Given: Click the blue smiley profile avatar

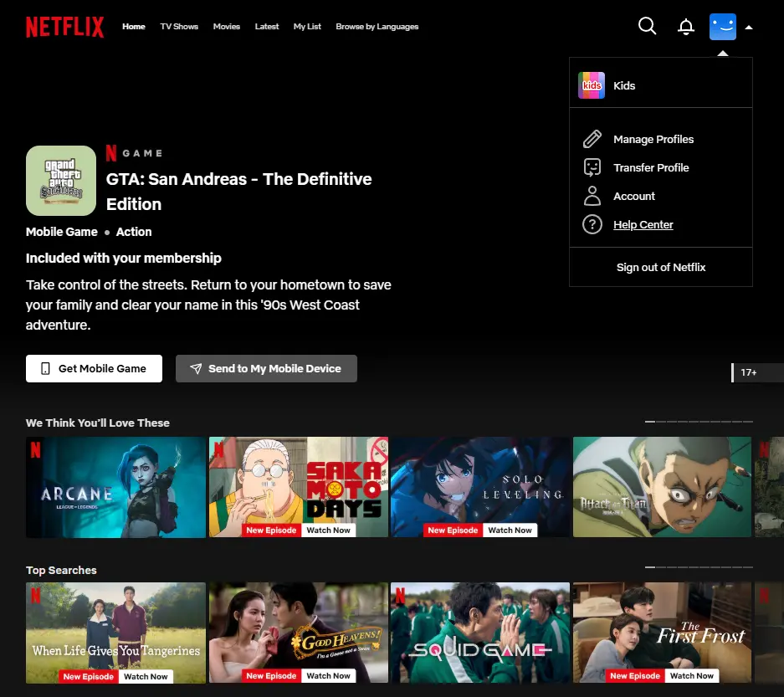Looking at the screenshot, I should [x=722, y=27].
